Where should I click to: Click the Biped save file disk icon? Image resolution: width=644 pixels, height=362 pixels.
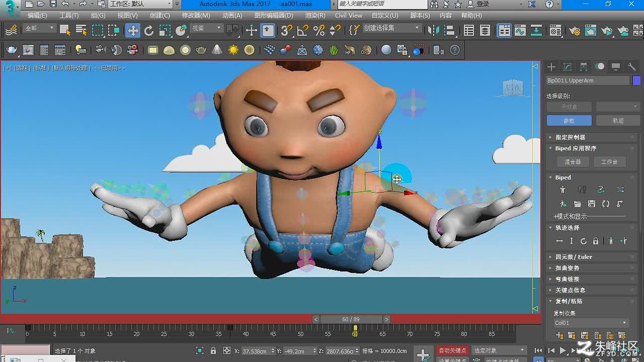[x=592, y=204]
